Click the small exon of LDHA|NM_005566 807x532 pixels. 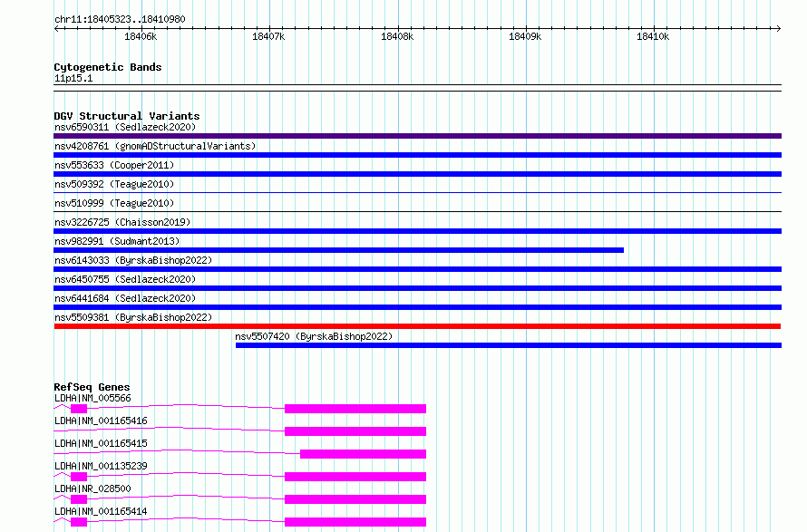coord(79,409)
